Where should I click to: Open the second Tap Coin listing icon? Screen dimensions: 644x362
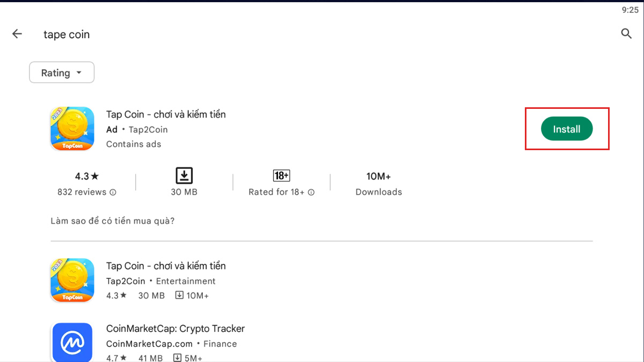72,280
